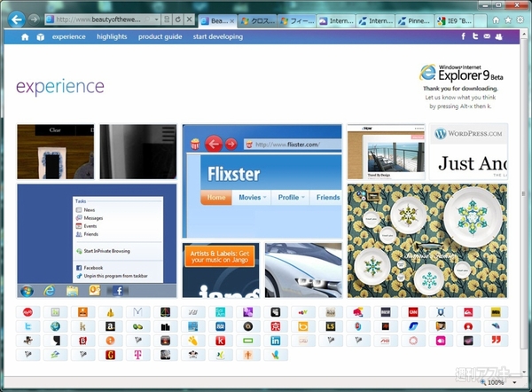Open the 'Clear' wooden table thumbnail

pos(55,152)
